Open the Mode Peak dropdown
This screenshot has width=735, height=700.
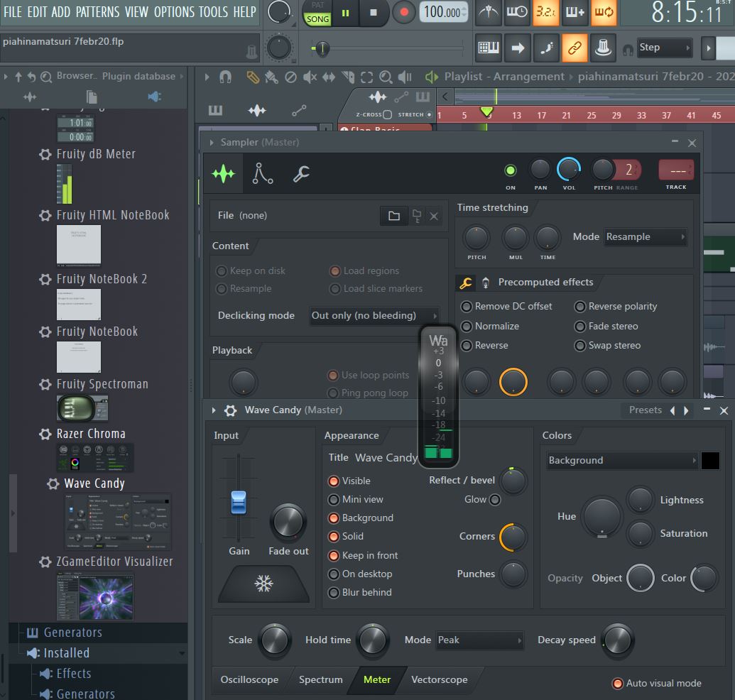tap(480, 640)
